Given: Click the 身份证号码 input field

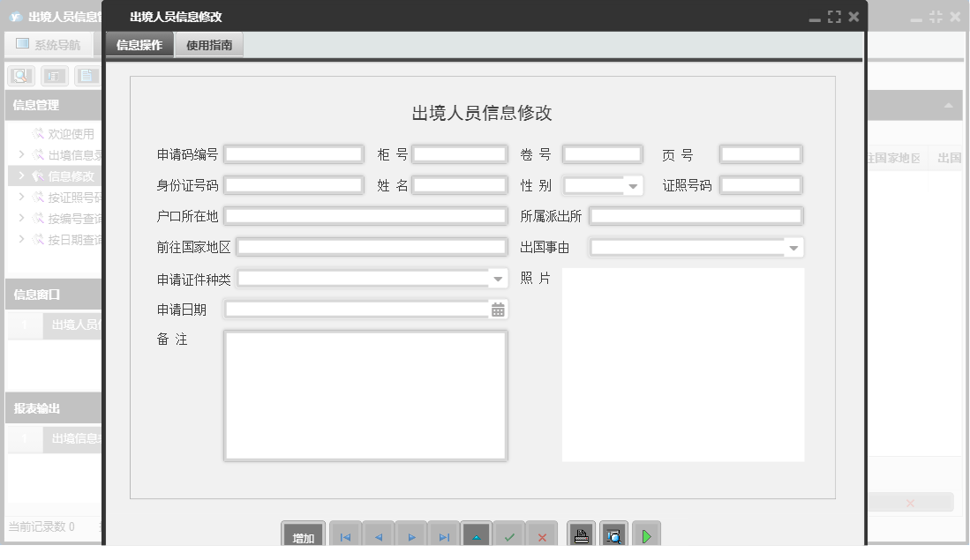Looking at the screenshot, I should pyautogui.click(x=294, y=185).
